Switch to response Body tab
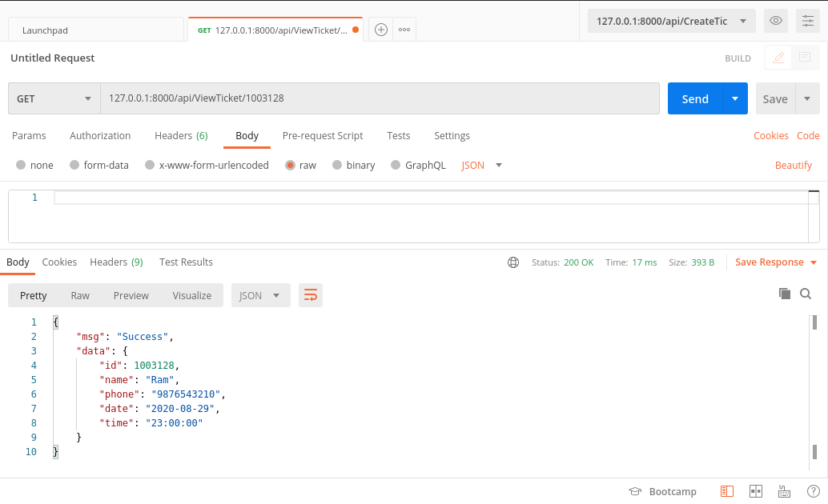The image size is (828, 504). point(18,262)
